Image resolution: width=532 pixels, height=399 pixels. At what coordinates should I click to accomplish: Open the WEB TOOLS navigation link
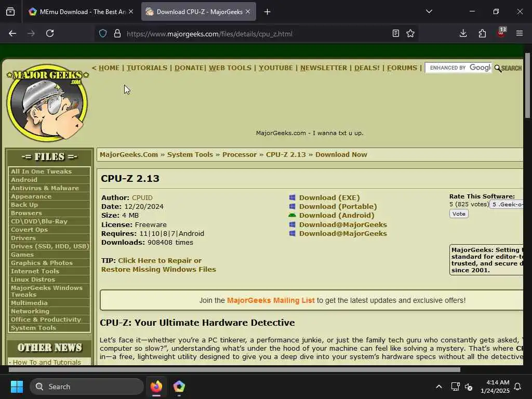pos(230,68)
